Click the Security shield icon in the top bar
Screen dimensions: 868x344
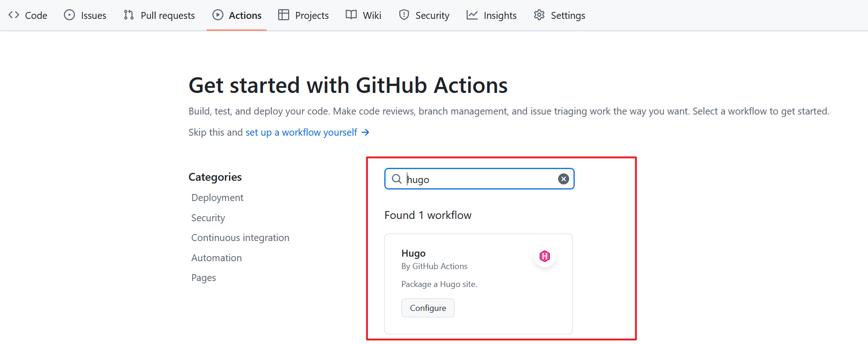pos(404,15)
